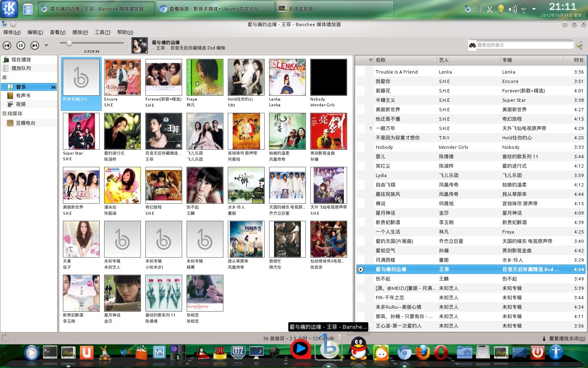Switch to Ubuntu中文论坛 browser taskbar entry

point(215,9)
